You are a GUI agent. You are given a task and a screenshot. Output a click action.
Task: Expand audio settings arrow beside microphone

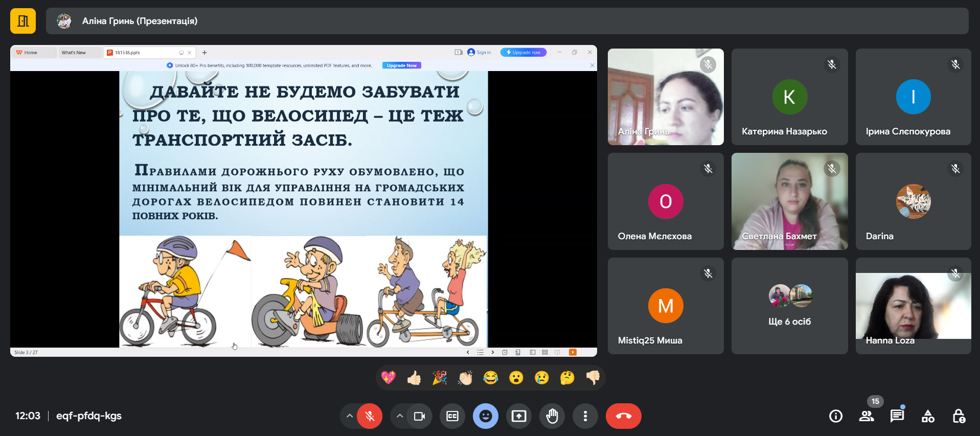tap(350, 416)
